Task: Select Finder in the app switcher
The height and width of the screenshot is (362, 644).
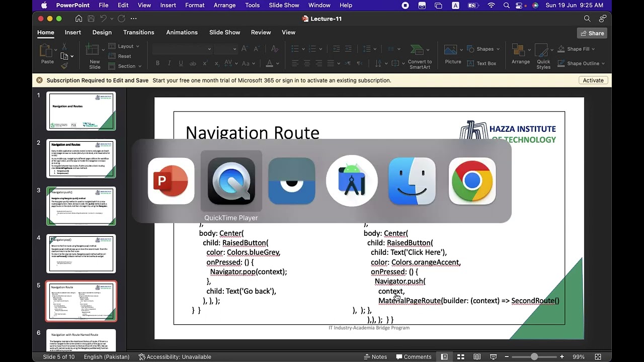Action: pos(412,181)
